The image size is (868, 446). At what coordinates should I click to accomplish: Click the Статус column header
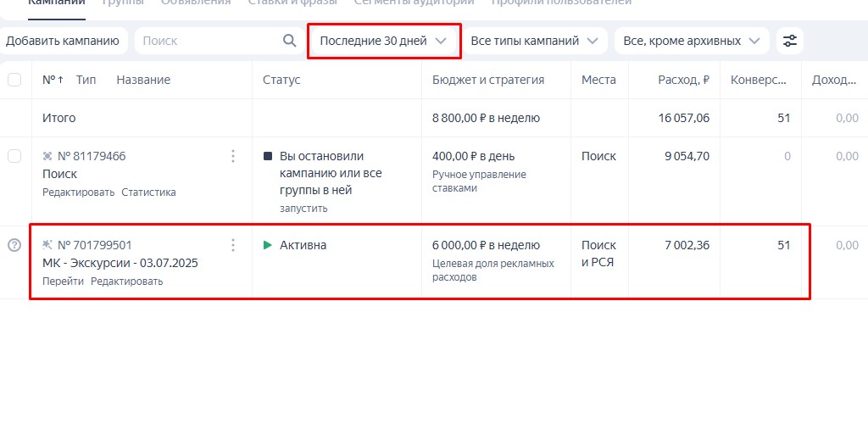[281, 80]
